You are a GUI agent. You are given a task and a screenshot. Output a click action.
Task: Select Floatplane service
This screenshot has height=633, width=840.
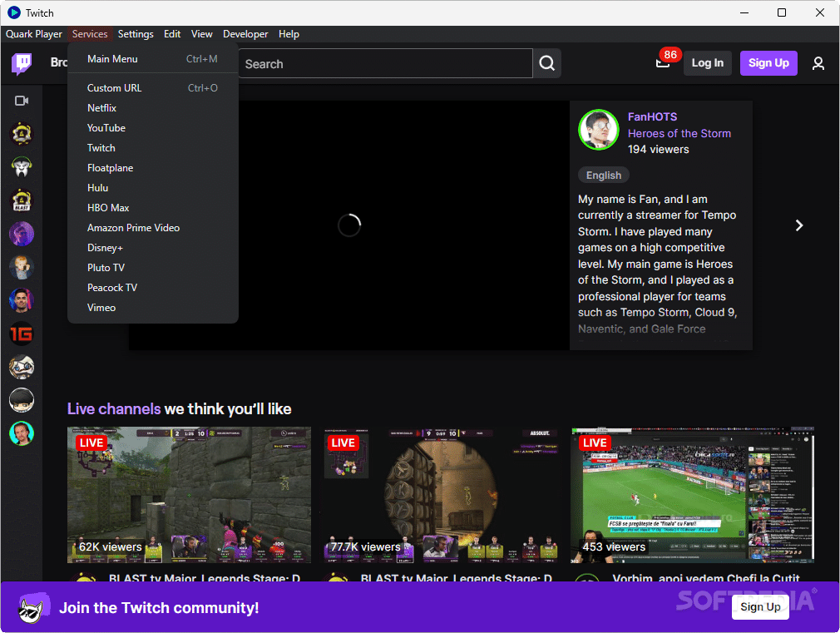(153, 168)
